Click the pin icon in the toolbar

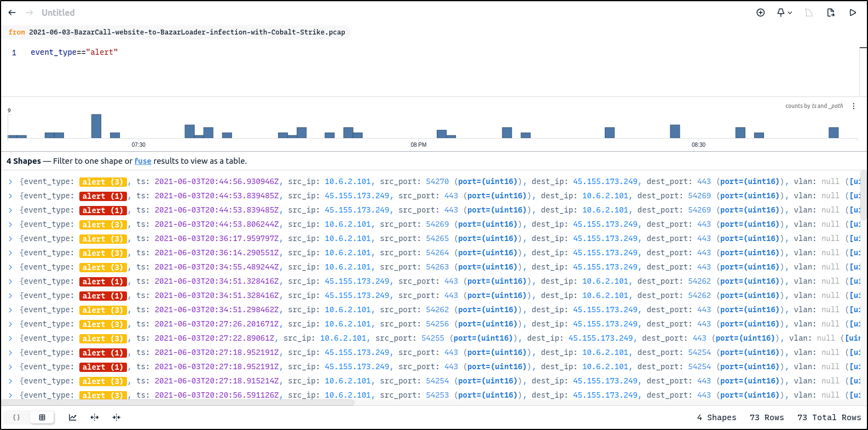coord(781,13)
